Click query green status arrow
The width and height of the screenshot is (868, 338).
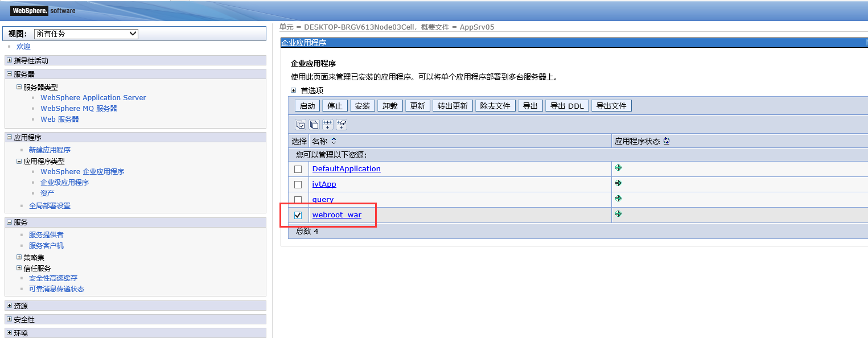click(x=618, y=199)
